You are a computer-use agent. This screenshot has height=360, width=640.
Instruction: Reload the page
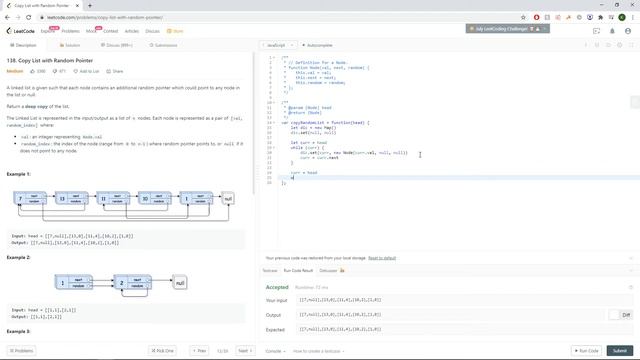pyautogui.click(x=29, y=17)
